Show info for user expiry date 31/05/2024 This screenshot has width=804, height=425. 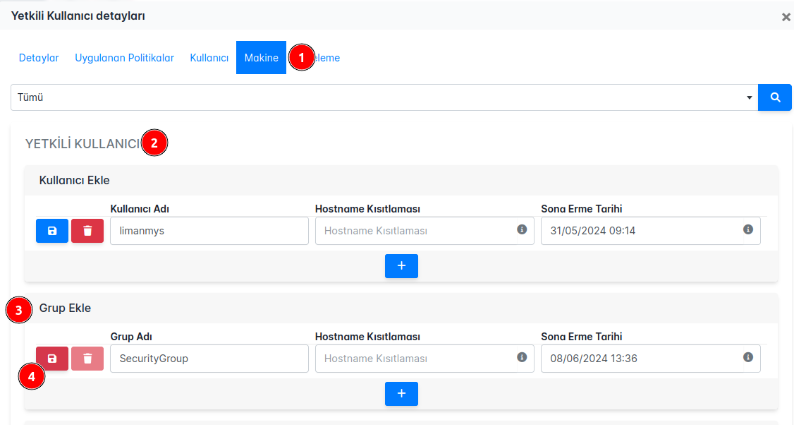[x=748, y=229]
